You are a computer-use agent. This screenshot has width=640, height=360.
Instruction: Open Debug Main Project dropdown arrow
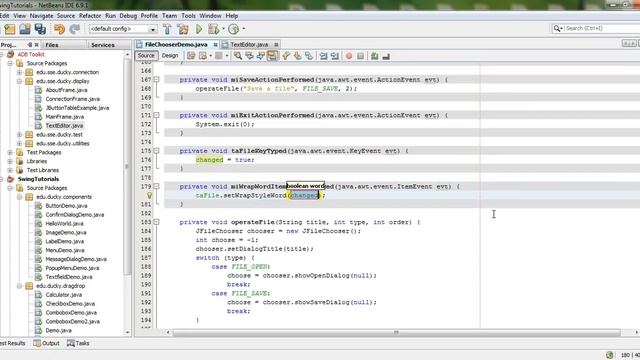point(223,29)
